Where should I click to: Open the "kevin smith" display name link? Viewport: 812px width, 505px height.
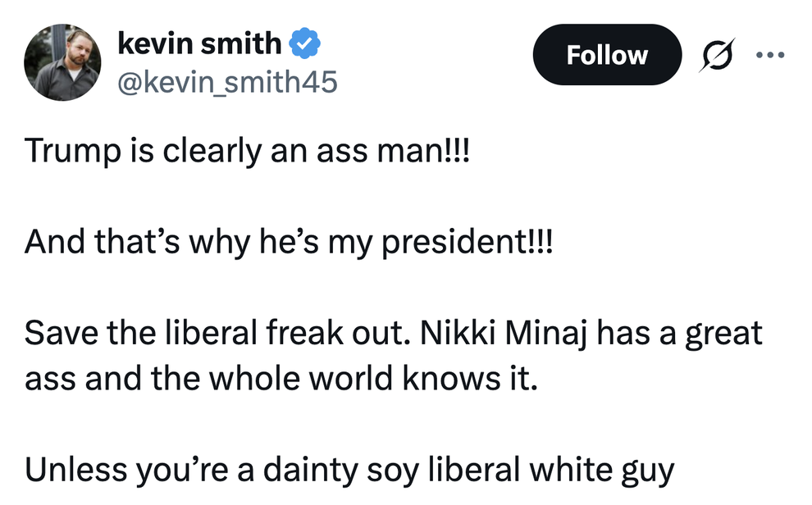tap(199, 43)
